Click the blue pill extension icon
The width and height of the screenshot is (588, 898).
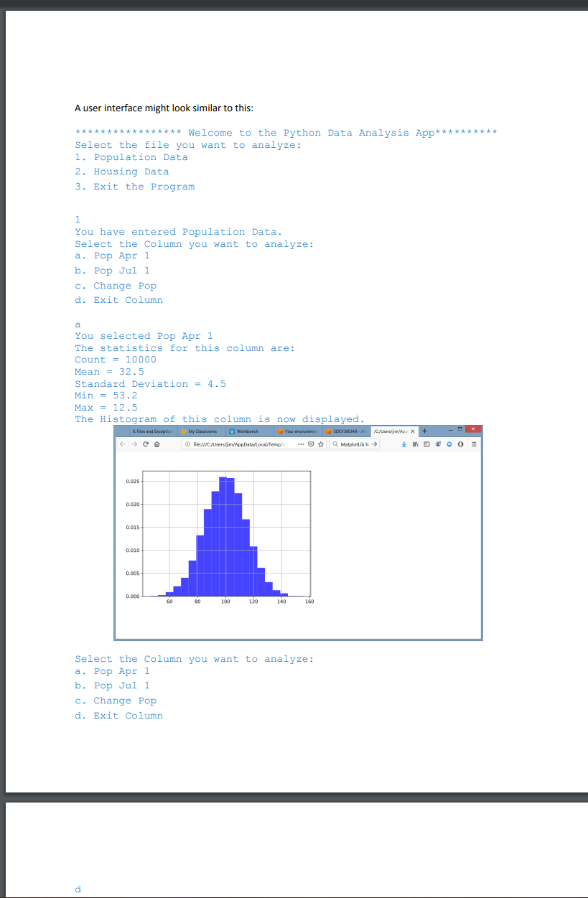(449, 443)
